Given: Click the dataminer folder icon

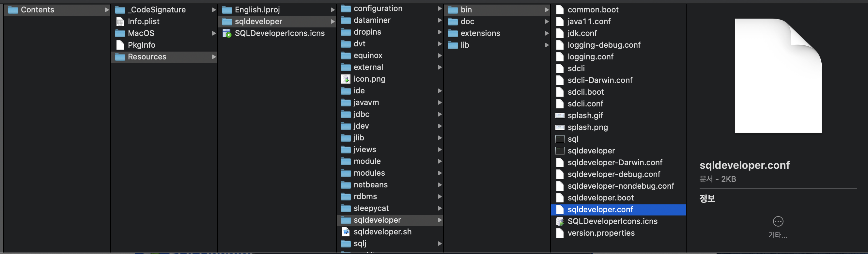Looking at the screenshot, I should point(346,20).
